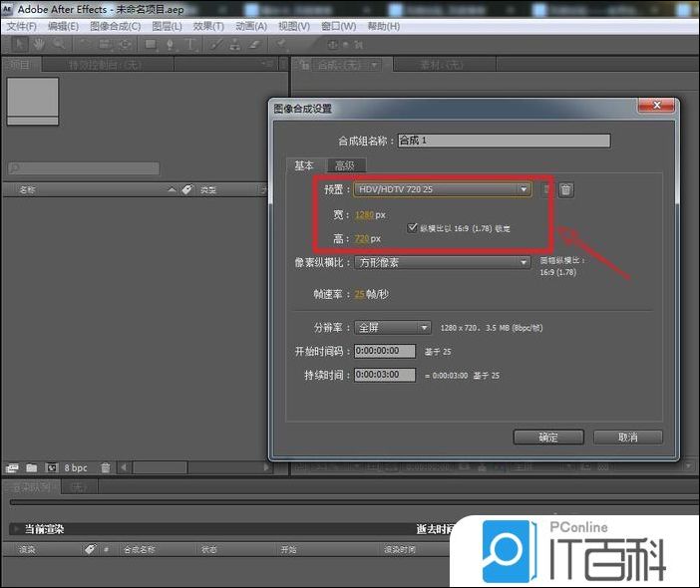The width and height of the screenshot is (700, 588).
Task: Click the delete preset trash icon
Action: click(565, 189)
